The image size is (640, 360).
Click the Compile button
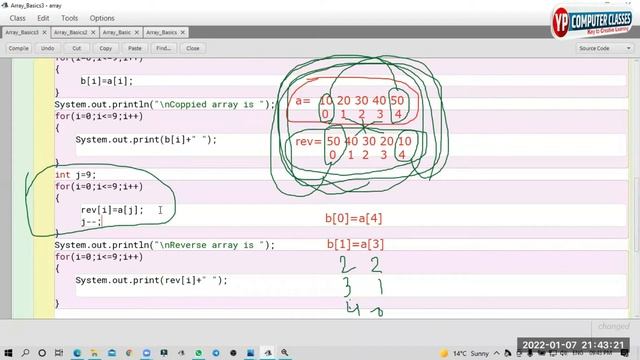point(19,48)
